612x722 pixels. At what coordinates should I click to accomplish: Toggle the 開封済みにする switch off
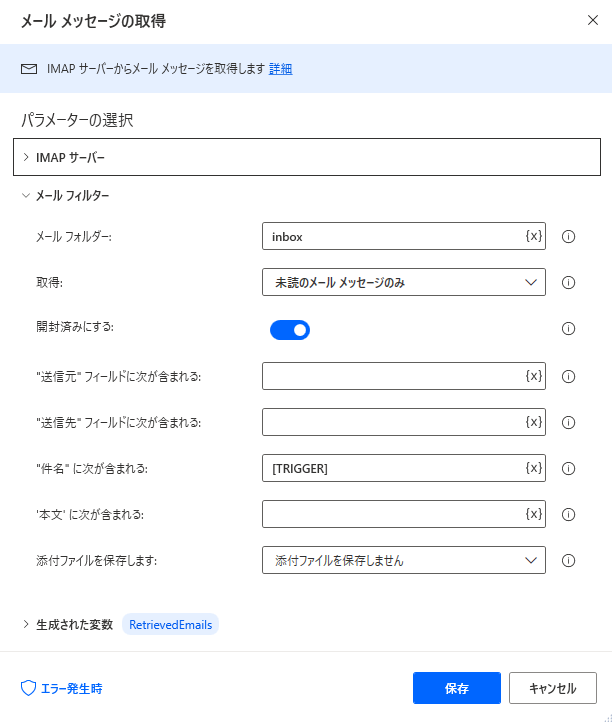pyautogui.click(x=290, y=330)
